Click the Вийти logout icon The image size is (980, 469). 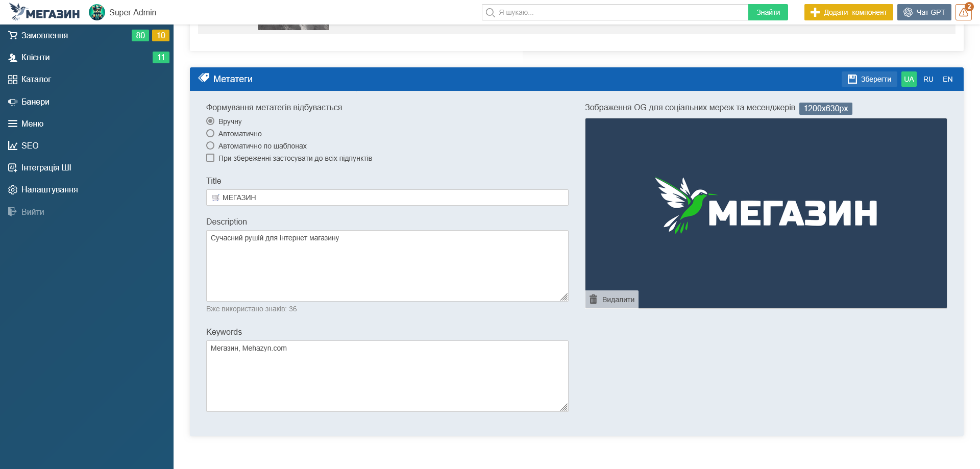click(x=13, y=212)
